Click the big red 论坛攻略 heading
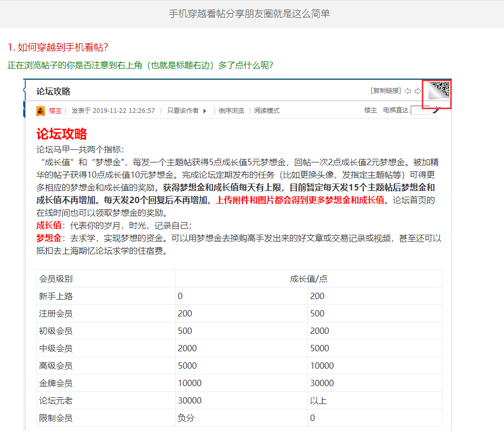The width and height of the screenshot is (504, 432). click(x=62, y=134)
